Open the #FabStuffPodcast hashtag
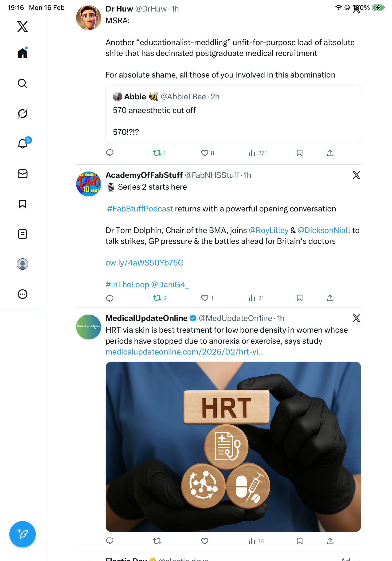This screenshot has width=392, height=561. 140,209
